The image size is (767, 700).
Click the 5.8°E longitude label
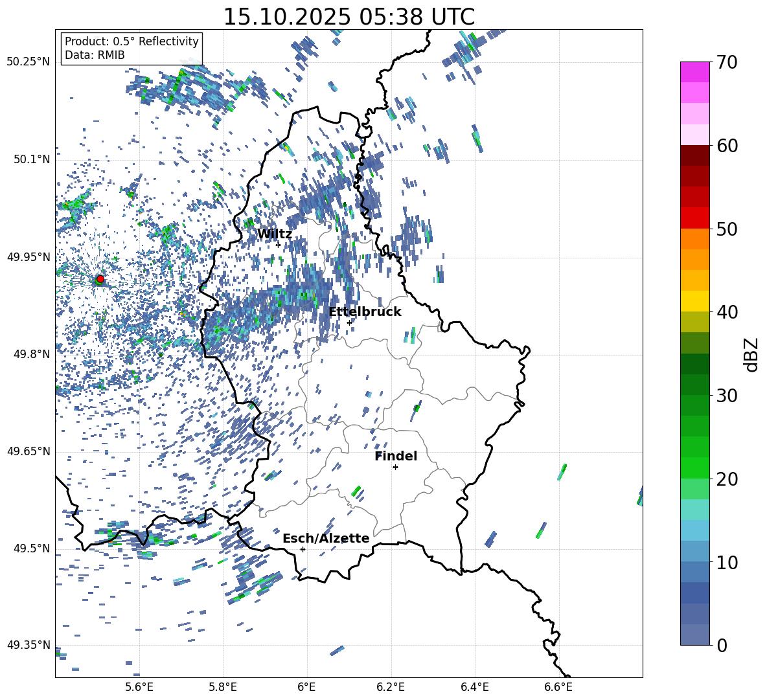coord(223,687)
